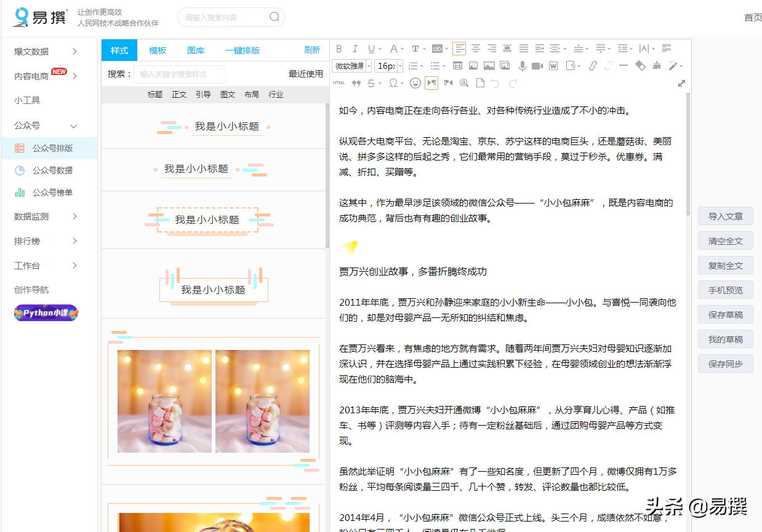Toggle right text alignment
This screenshot has height=532, width=762.
(492, 49)
